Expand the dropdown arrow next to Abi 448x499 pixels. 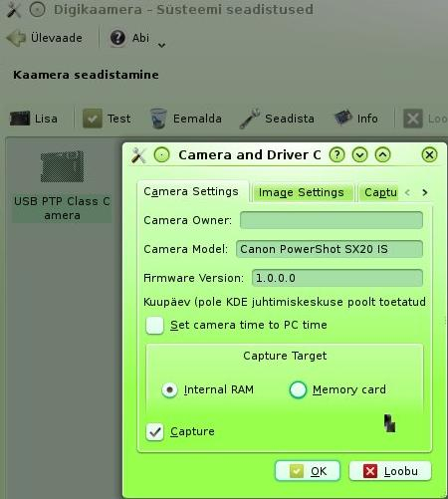161,45
